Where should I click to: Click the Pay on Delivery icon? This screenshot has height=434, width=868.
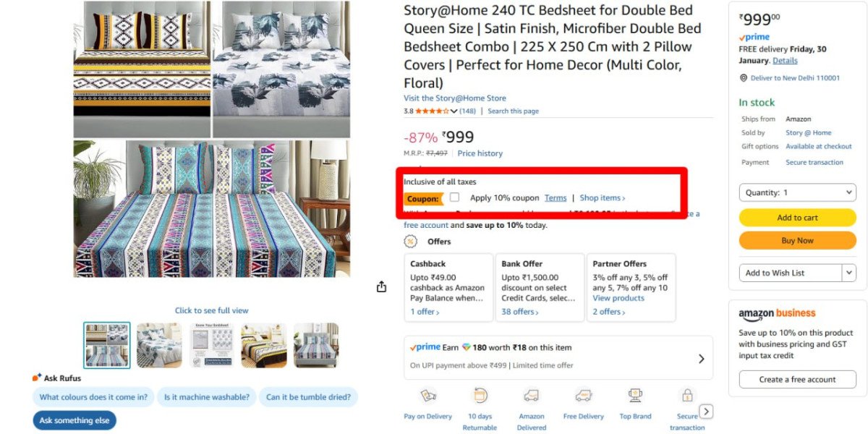[428, 396]
